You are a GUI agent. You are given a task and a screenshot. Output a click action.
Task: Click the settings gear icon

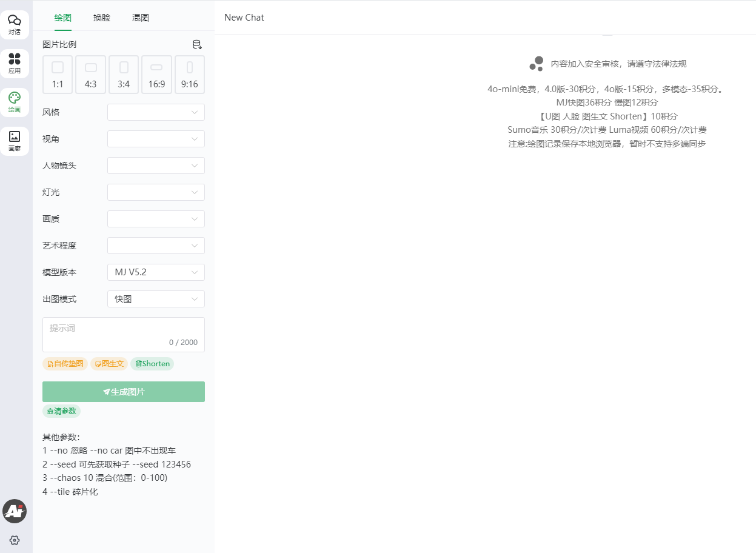pyautogui.click(x=15, y=540)
